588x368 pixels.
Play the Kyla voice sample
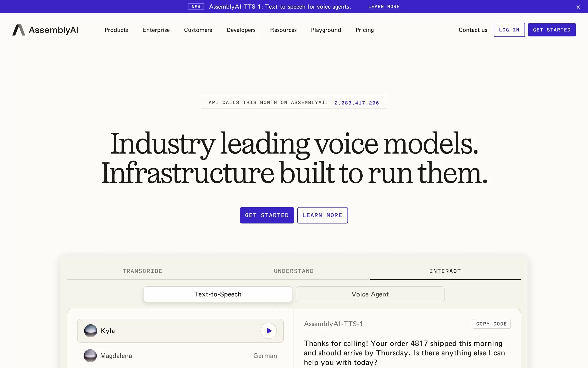(x=269, y=331)
